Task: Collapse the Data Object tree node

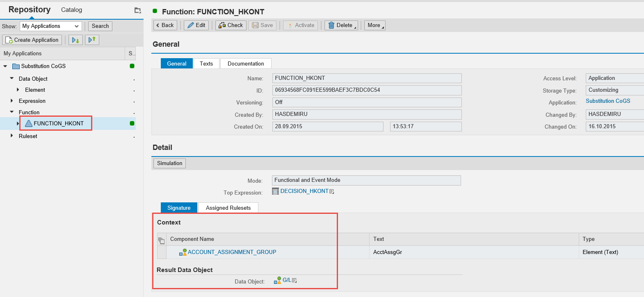Action: [11, 78]
